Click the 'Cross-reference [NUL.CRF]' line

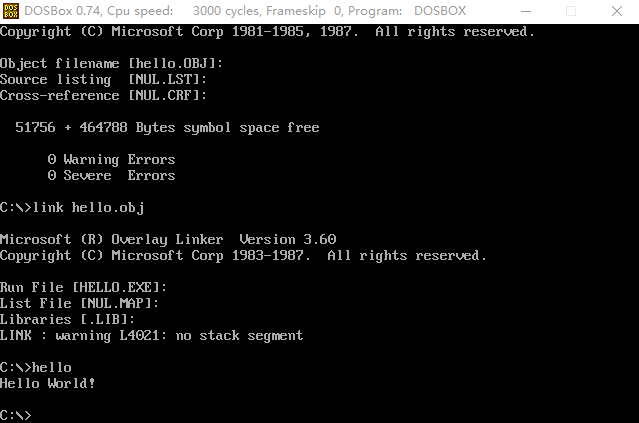(x=103, y=95)
